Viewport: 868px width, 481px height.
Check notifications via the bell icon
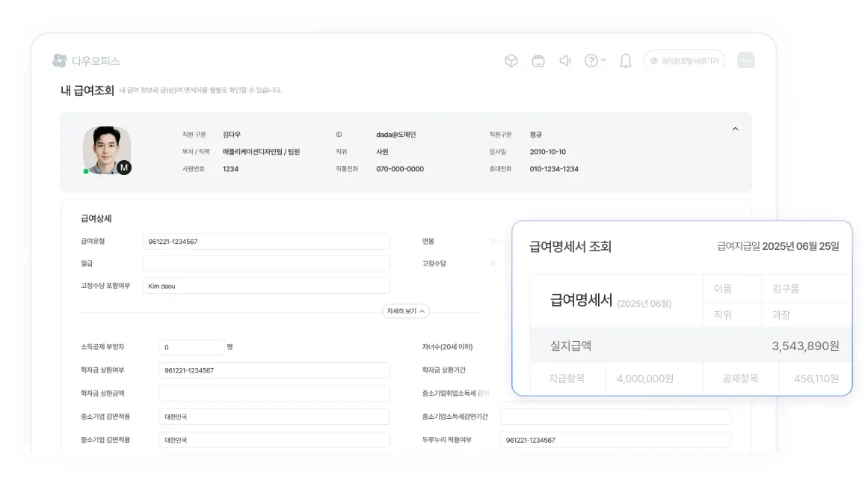pyautogui.click(x=627, y=61)
